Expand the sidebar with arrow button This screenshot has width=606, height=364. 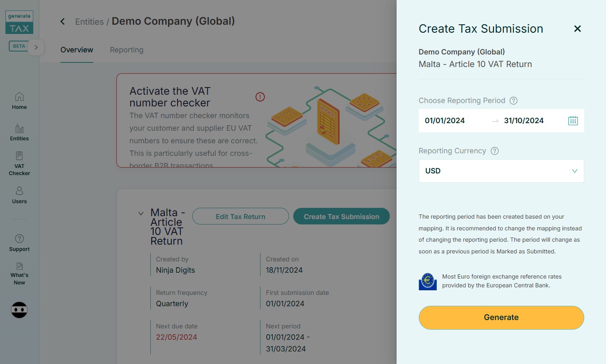click(36, 47)
